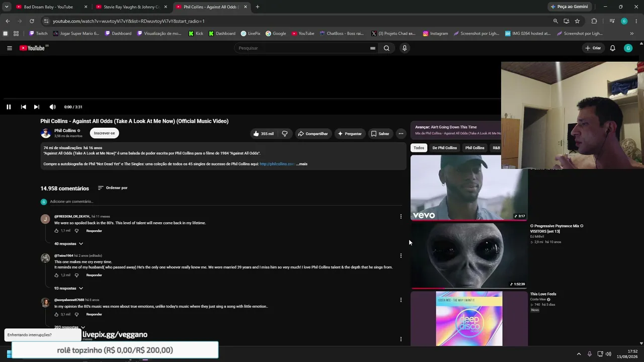Open the This Love Feels deep disco thumbnail
Image resolution: width=644 pixels, height=362 pixels.
tap(469, 319)
